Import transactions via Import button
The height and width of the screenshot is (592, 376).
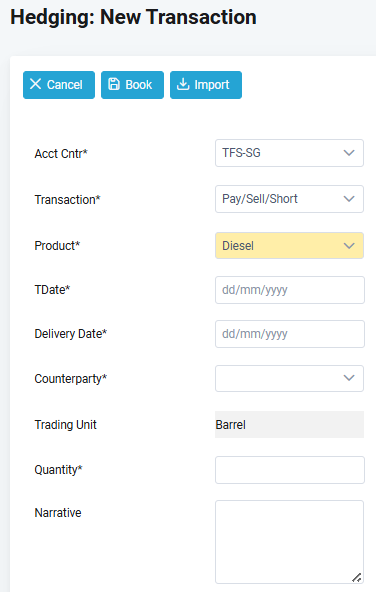tap(206, 85)
